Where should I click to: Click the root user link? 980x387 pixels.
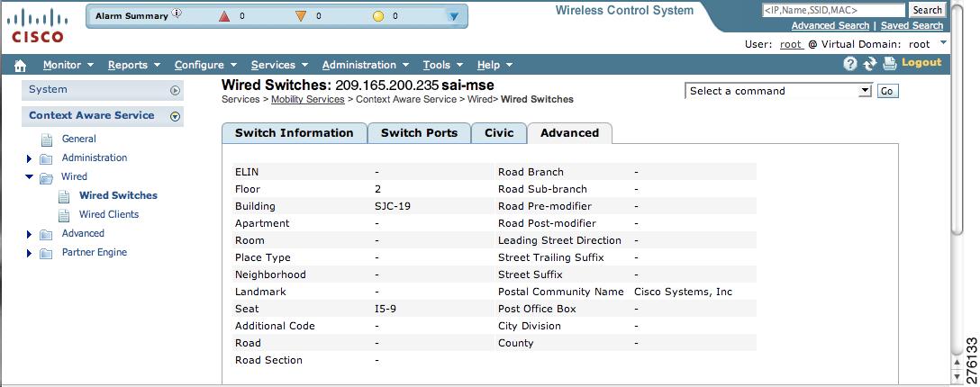pos(791,44)
